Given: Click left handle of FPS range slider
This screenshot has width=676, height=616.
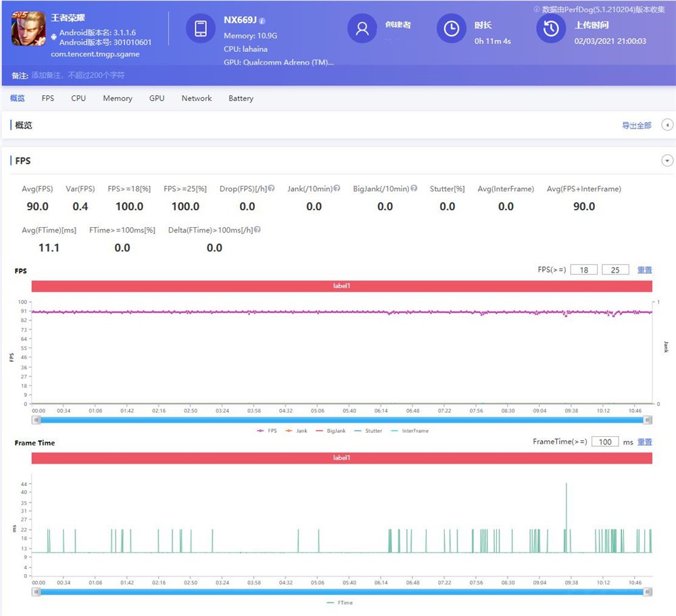Looking at the screenshot, I should (37, 420).
